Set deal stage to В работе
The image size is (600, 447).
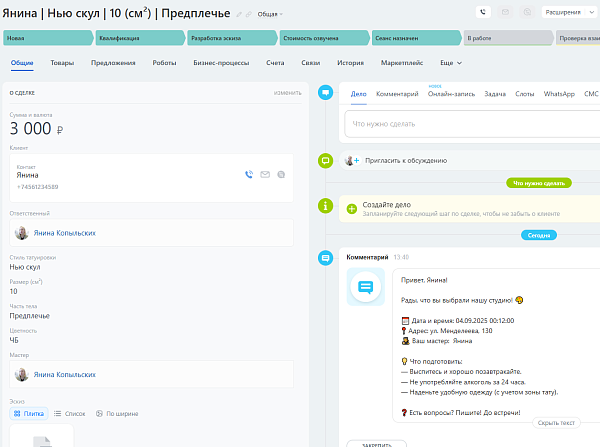coord(508,38)
